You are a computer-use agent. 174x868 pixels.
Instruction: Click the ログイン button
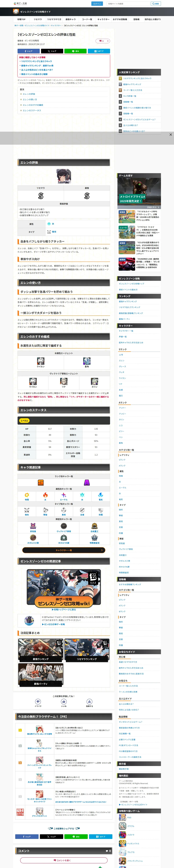click(x=97, y=4)
